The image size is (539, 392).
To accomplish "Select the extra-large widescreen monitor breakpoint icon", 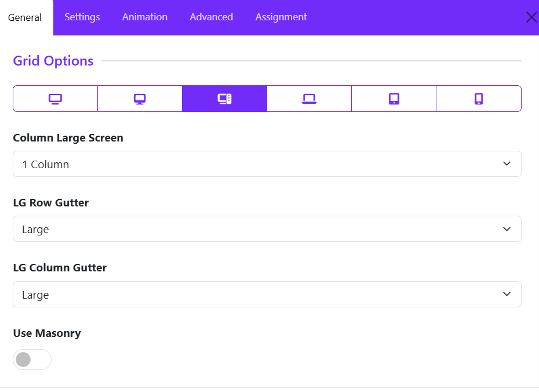I will [55, 99].
